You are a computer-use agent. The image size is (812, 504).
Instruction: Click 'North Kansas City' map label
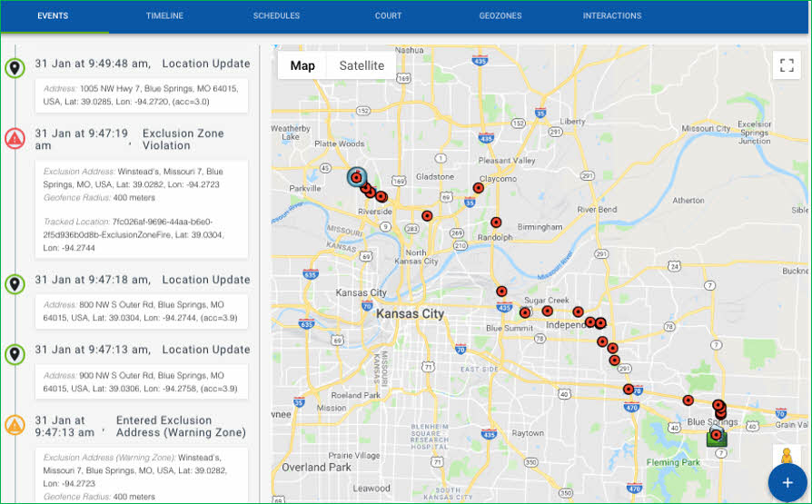click(416, 257)
